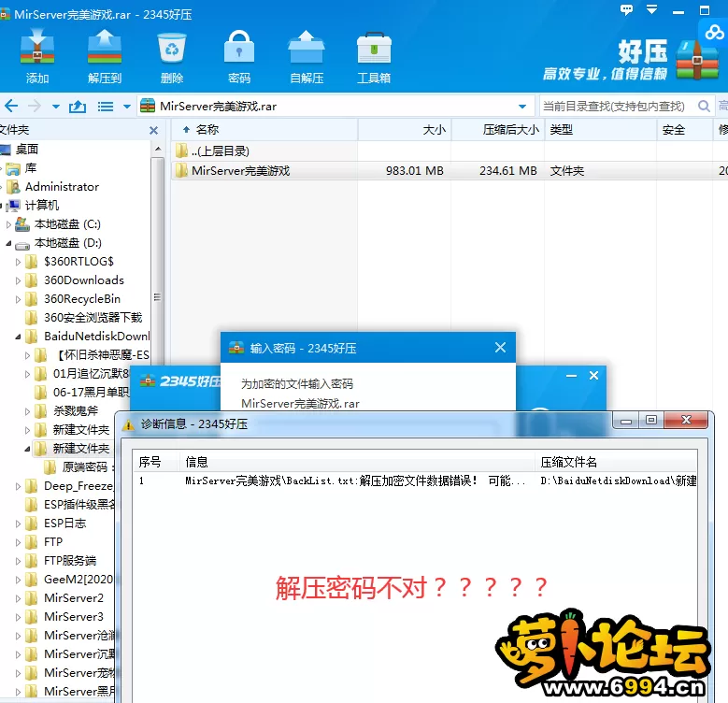This screenshot has height=703, width=728.
Task: Select 360RecycleBin folder
Action: pyautogui.click(x=82, y=299)
